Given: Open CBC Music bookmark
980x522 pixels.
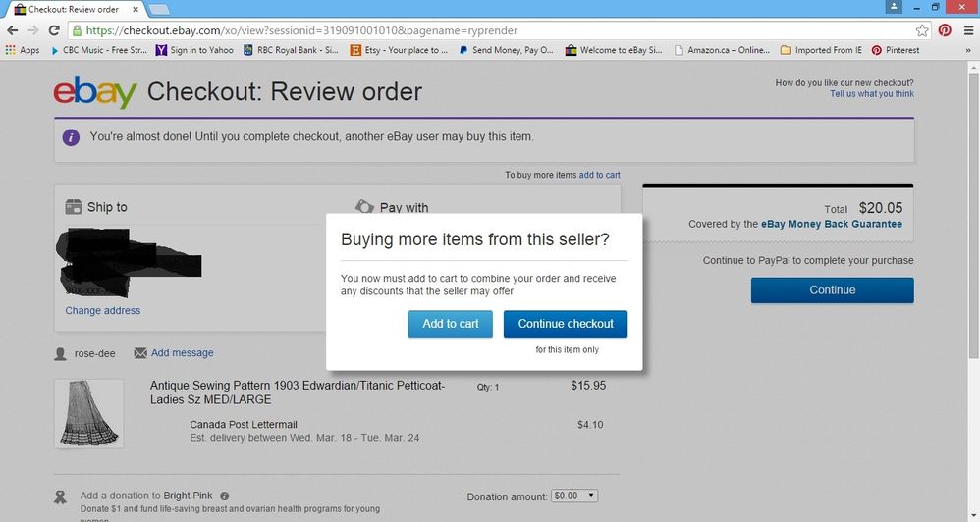Looking at the screenshot, I should point(99,50).
